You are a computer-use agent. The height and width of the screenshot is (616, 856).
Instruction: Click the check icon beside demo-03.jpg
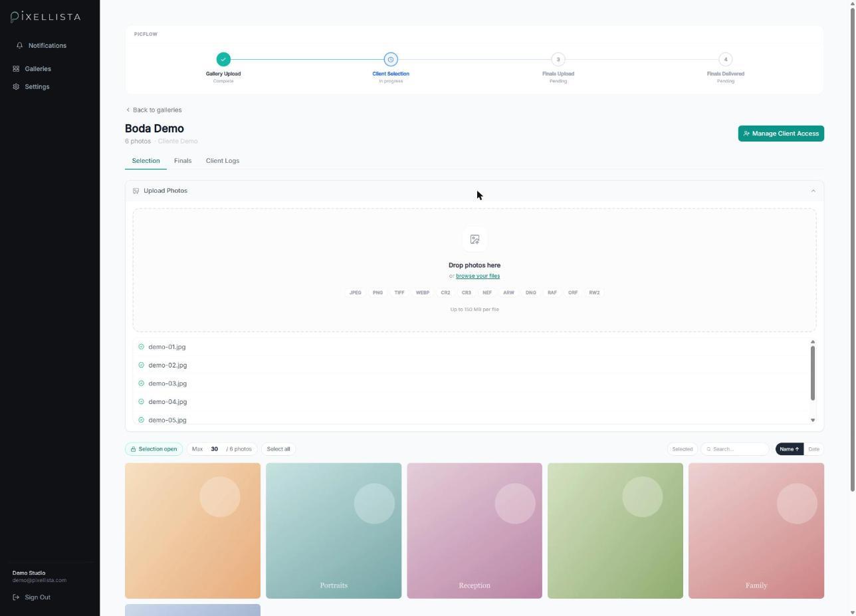click(141, 383)
